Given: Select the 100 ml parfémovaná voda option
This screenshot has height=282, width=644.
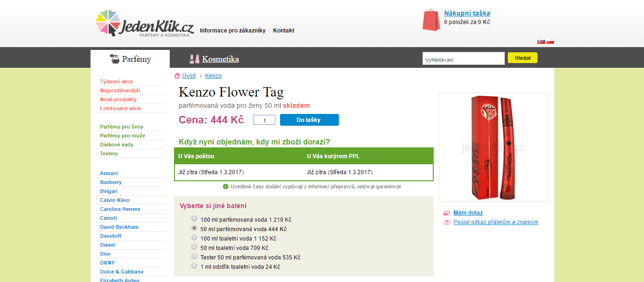Looking at the screenshot, I should [194, 218].
